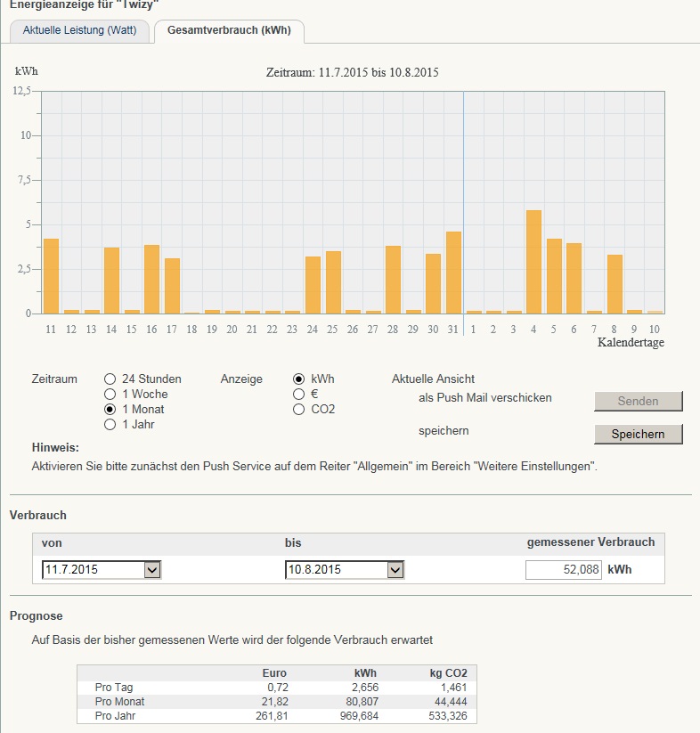
Task: Click the bar for day 8
Action: pos(615,284)
